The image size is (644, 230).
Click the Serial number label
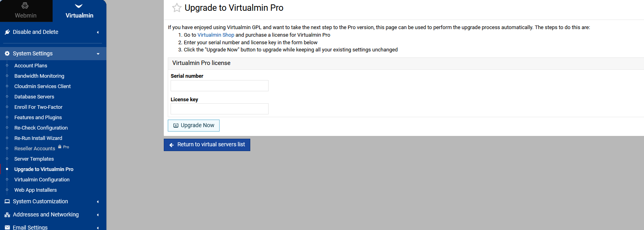(187, 76)
